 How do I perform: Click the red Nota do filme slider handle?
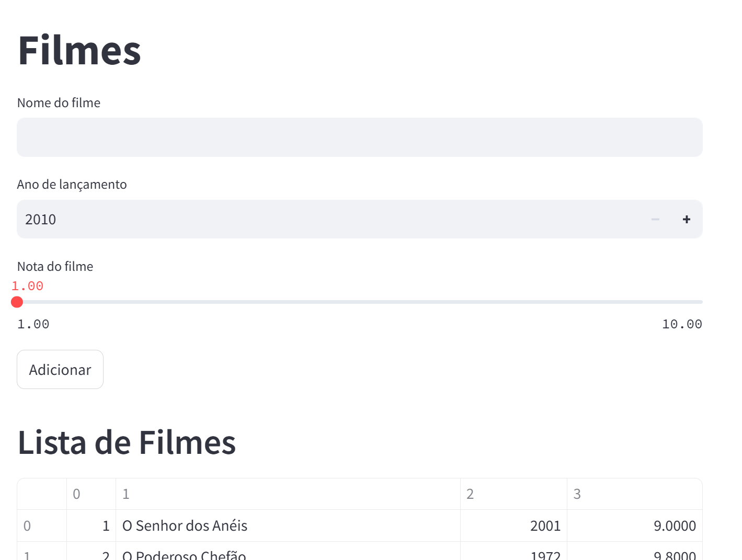point(17,302)
